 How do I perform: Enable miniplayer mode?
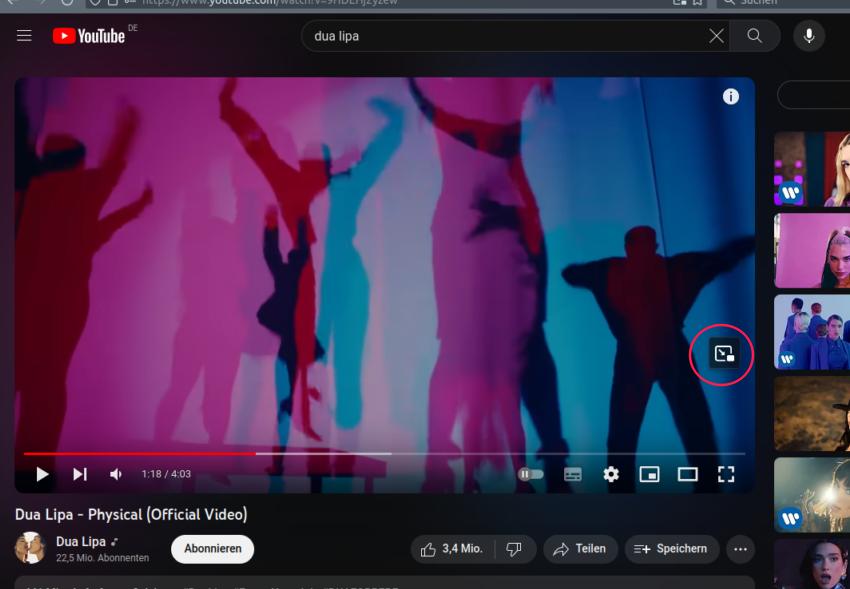pos(649,475)
